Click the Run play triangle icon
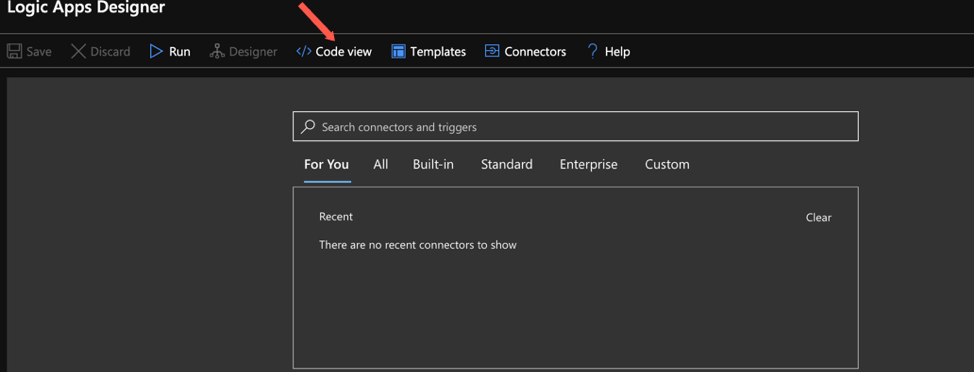 (156, 52)
